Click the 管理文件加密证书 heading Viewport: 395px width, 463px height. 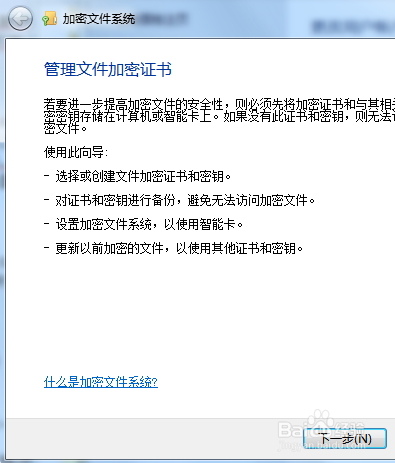(x=108, y=69)
